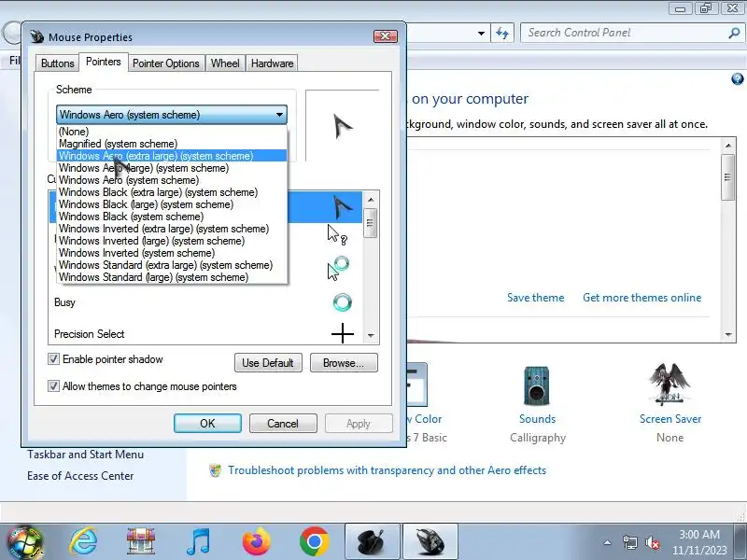Open the Screen Saver angel icon
This screenshot has width=747, height=560.
[x=669, y=385]
